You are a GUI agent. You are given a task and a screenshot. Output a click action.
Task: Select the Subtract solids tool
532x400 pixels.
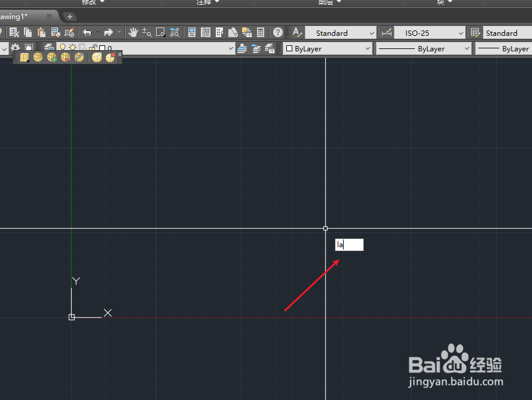(x=66, y=57)
